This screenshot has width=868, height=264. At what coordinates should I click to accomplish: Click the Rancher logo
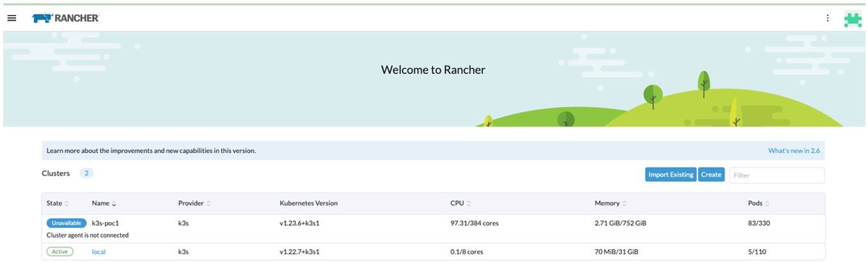coord(65,18)
